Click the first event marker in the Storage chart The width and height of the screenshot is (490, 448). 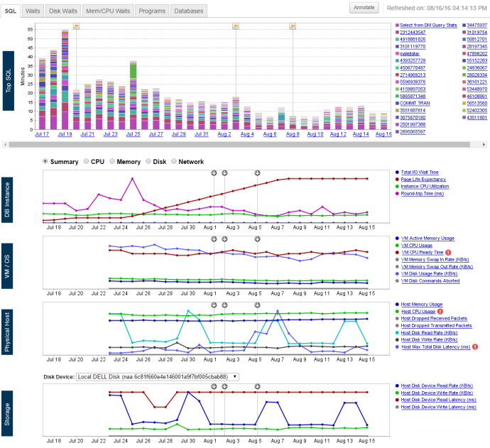coord(214,387)
